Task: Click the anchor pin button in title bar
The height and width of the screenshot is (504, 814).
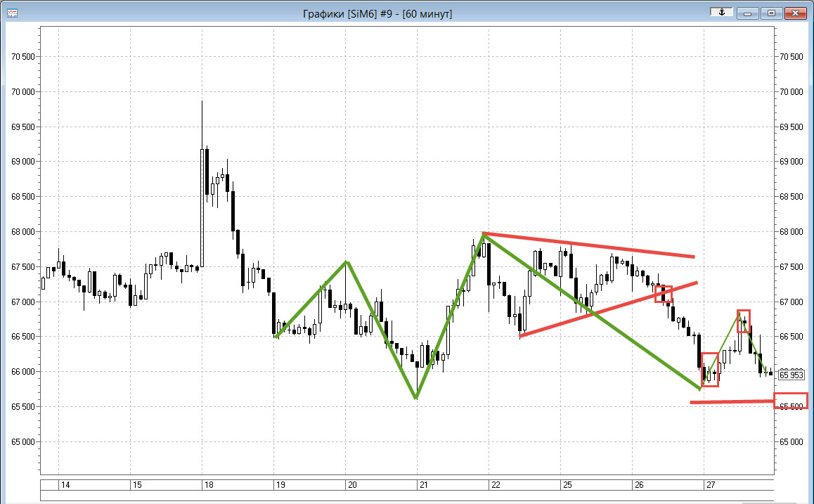Action: (721, 13)
